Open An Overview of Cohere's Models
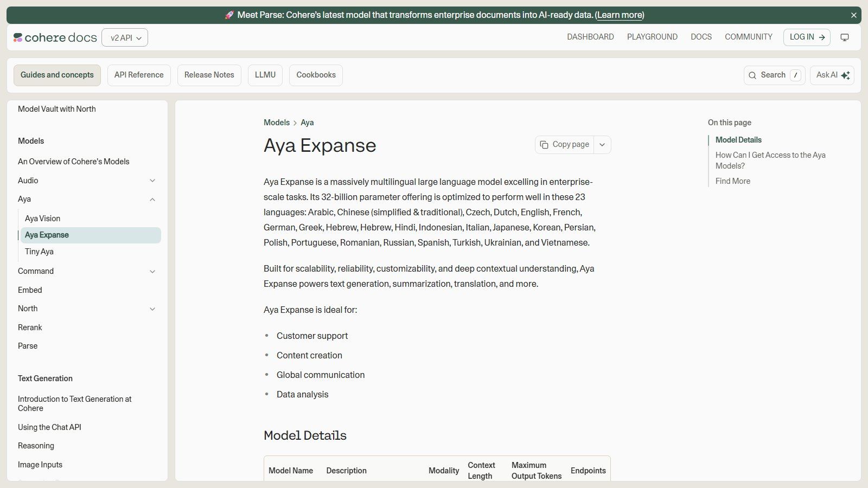Image resolution: width=868 pixels, height=488 pixels. pos(74,162)
